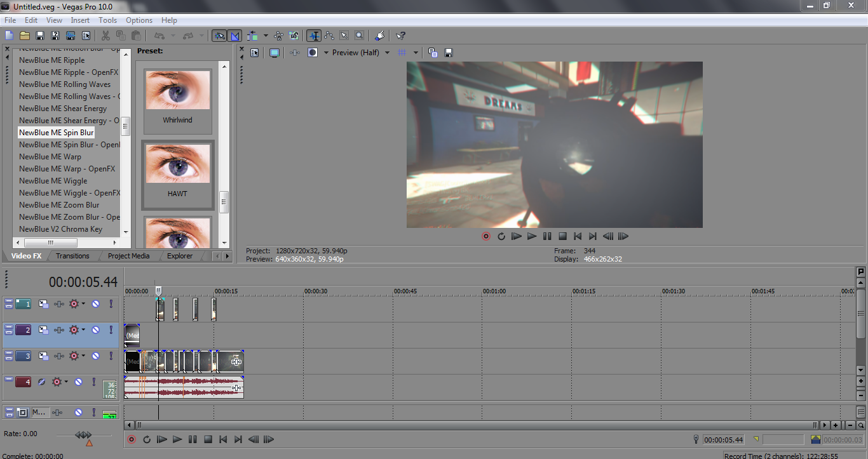Screen dimensions: 868x459
Task: Click the Open folder icon in the toolbar
Action: coord(25,36)
